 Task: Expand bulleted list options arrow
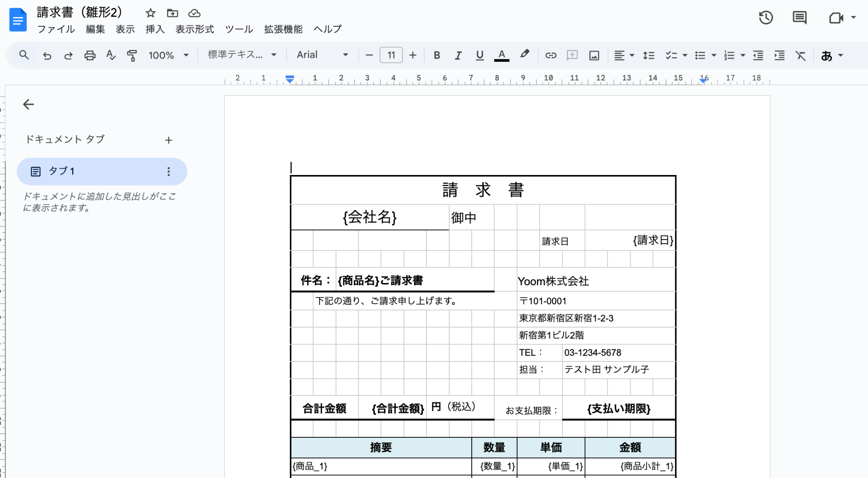pos(714,55)
